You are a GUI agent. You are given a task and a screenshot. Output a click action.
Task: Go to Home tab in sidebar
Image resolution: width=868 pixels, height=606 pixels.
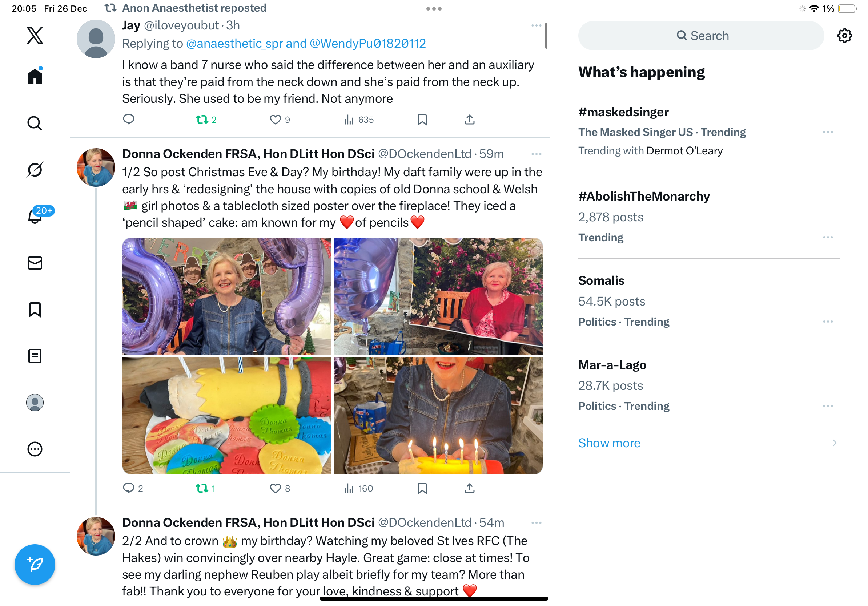click(x=35, y=76)
